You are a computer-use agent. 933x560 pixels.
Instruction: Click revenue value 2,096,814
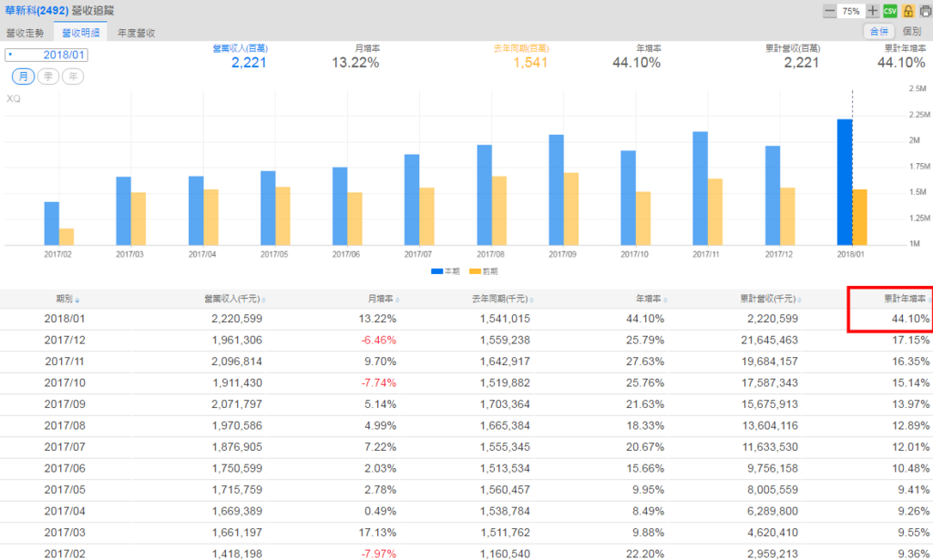[x=237, y=361]
